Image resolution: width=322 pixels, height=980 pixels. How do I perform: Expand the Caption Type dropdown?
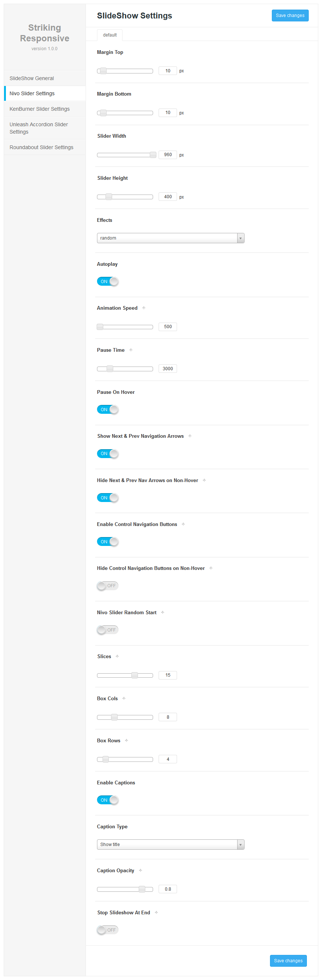click(170, 845)
